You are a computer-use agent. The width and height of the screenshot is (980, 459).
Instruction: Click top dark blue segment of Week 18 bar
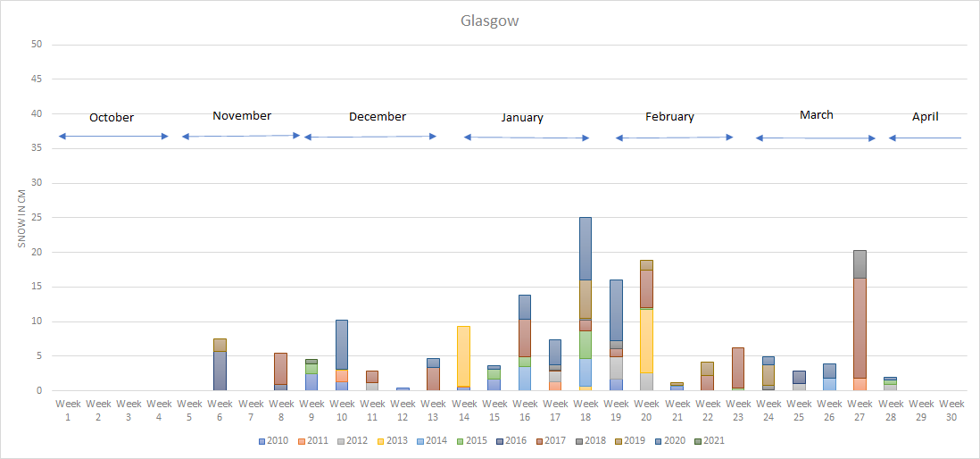point(586,248)
